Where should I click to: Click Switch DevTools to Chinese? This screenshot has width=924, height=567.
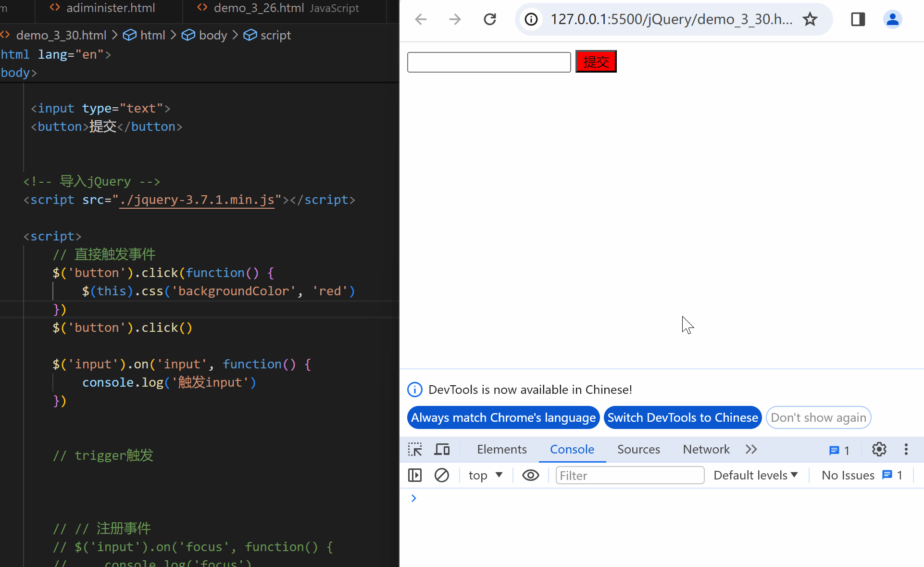682,417
